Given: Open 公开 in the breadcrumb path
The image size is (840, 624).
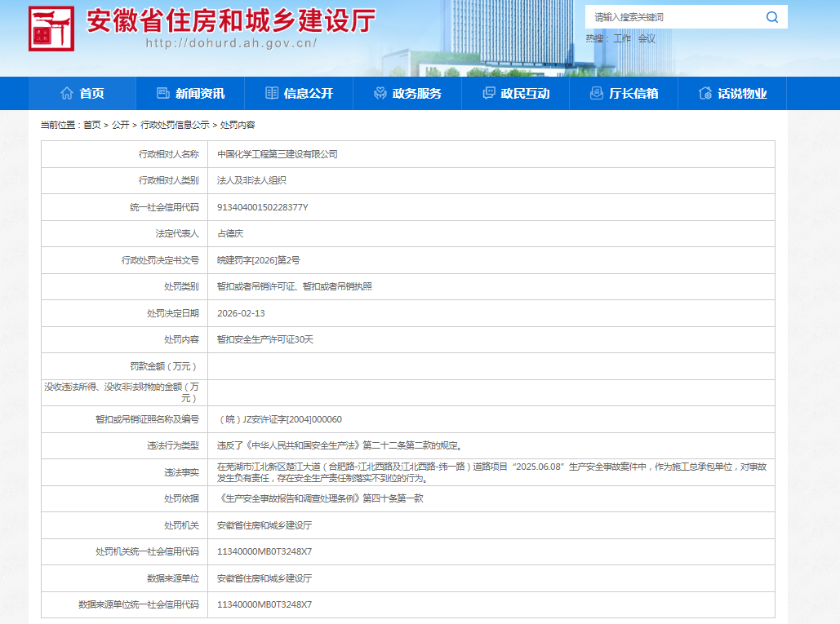Looking at the screenshot, I should tap(120, 125).
